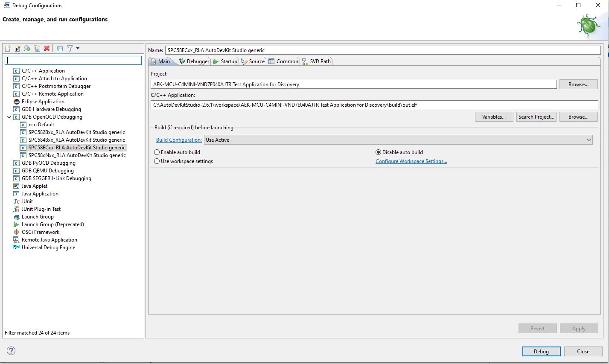This screenshot has height=364, width=609.
Task: Select C/C++ Application configuration type
Action: tap(43, 71)
